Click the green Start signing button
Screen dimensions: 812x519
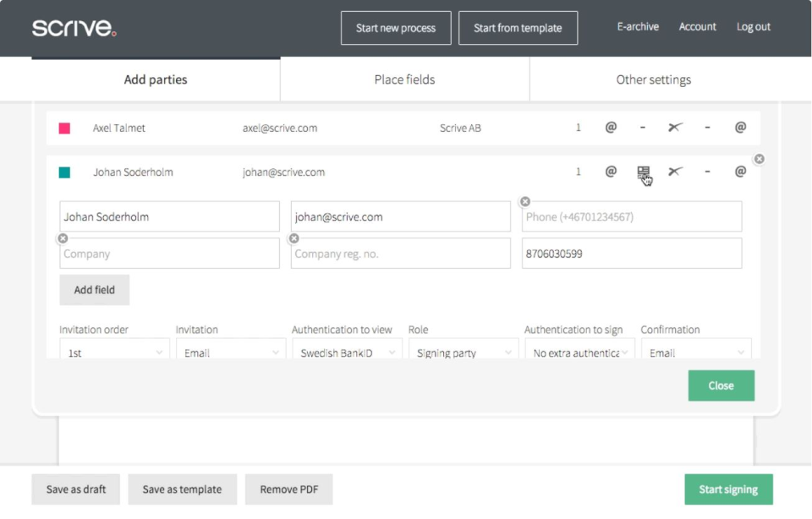point(728,489)
